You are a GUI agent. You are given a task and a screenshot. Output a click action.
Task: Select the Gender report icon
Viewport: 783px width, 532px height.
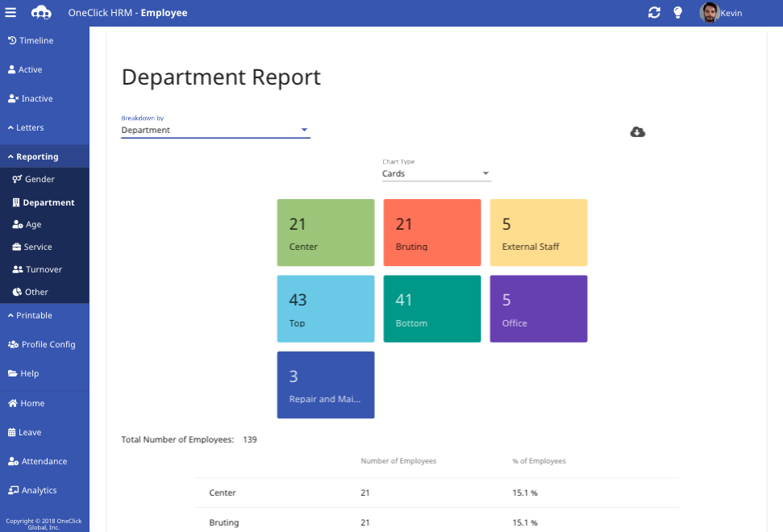coord(15,179)
